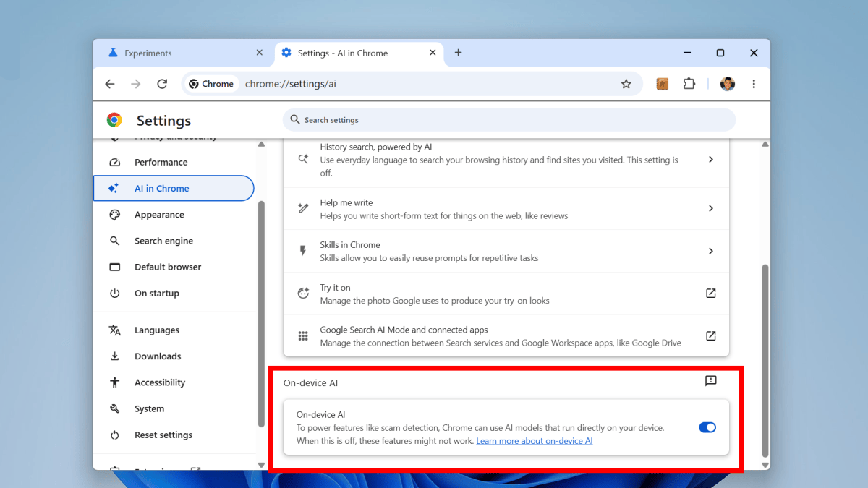The width and height of the screenshot is (868, 488).
Task: Go to On startup settings
Action: [174, 294]
